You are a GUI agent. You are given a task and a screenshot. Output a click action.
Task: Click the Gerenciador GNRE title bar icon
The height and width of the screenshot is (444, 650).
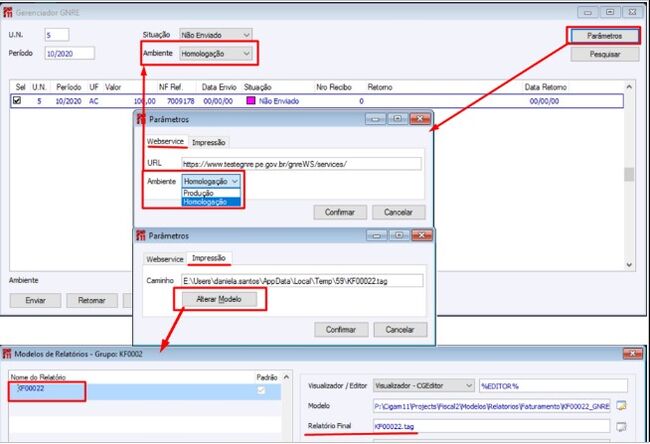point(8,13)
